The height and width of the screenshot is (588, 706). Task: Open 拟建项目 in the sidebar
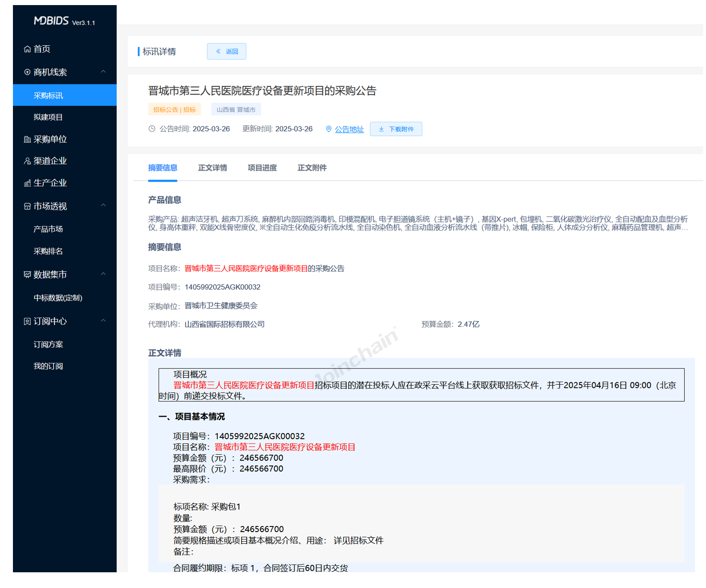point(48,117)
